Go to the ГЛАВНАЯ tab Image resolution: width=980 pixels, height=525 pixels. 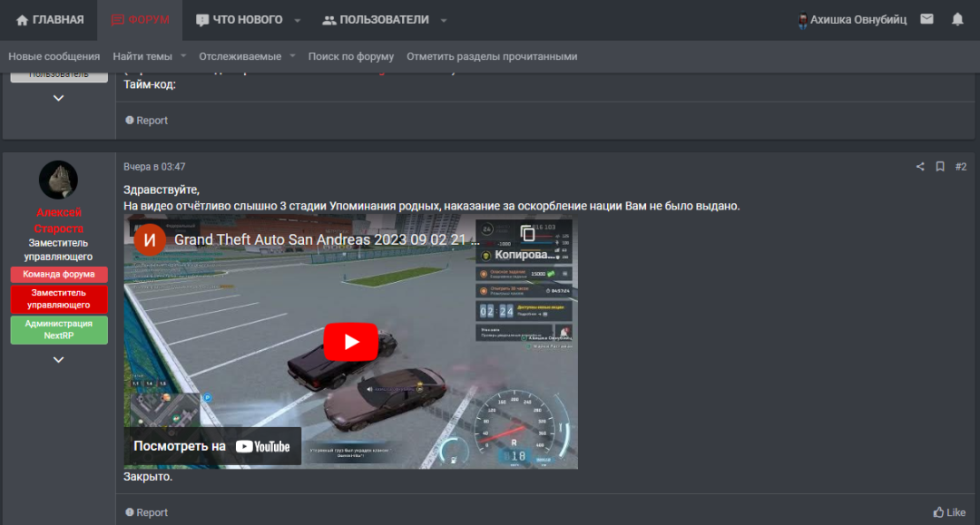50,20
